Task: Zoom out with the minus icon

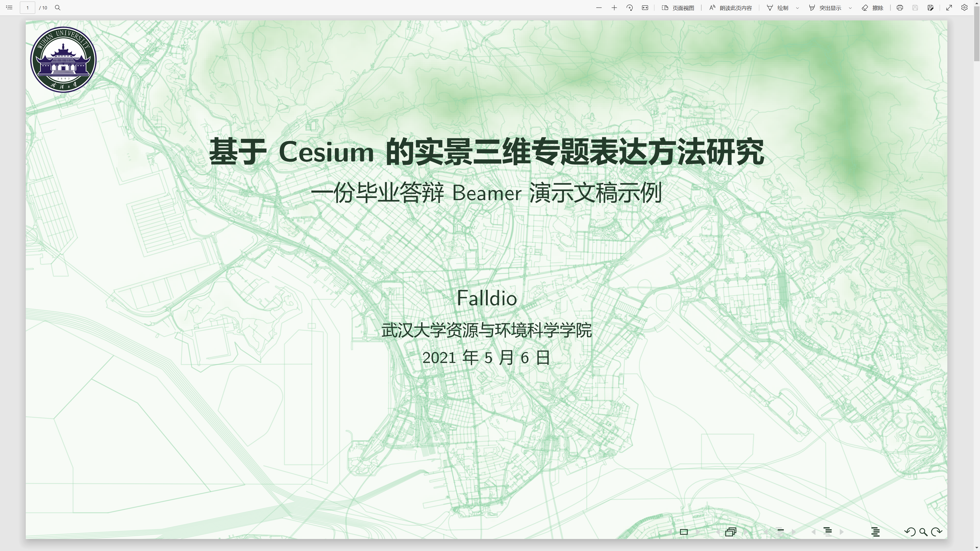Action: pos(599,8)
